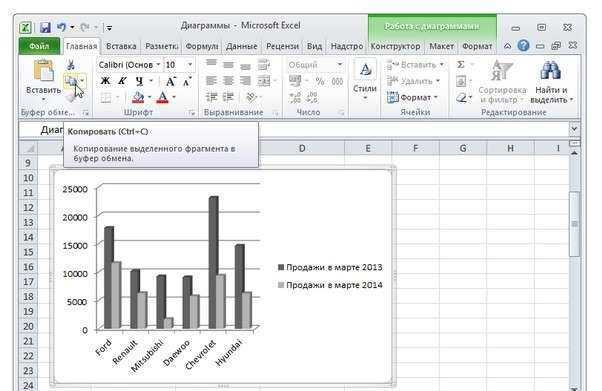
Task: Open the Стили styles gallery button
Action: (365, 81)
